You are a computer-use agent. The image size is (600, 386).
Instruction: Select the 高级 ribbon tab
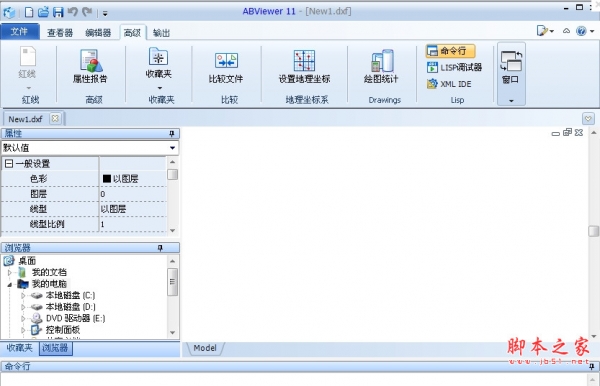(132, 33)
